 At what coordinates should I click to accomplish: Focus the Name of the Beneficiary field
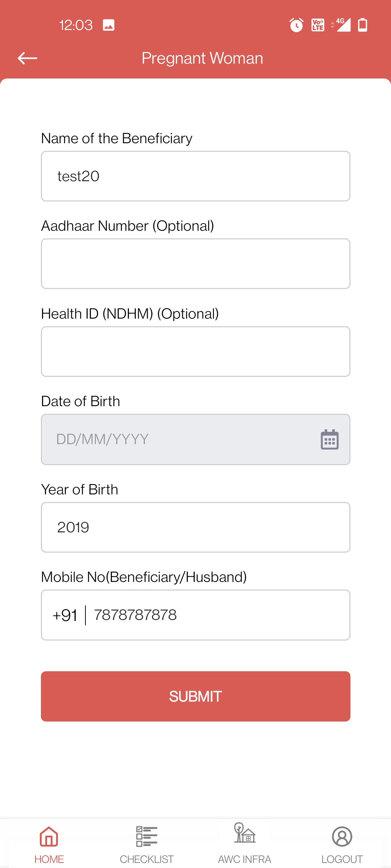[x=195, y=176]
